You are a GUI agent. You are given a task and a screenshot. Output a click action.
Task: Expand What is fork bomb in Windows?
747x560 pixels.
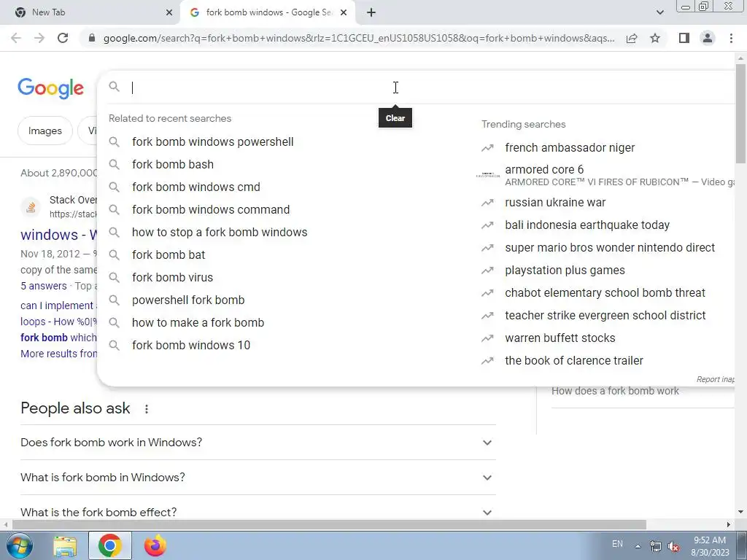click(258, 477)
